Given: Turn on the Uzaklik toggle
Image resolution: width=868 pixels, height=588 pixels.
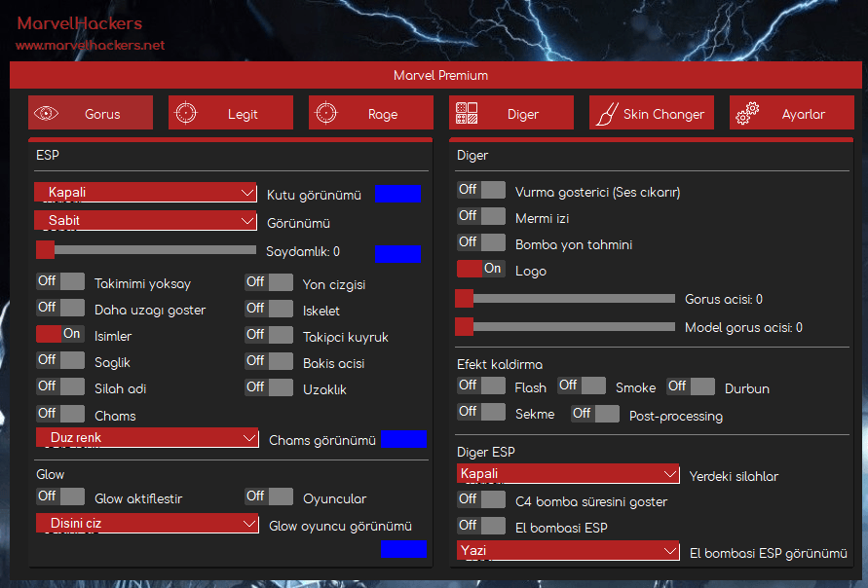Looking at the screenshot, I should [269, 387].
